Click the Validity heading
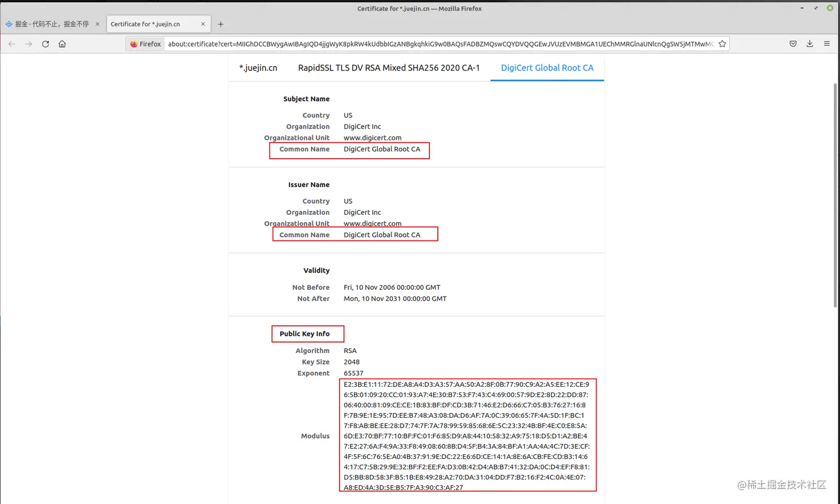 click(x=316, y=270)
